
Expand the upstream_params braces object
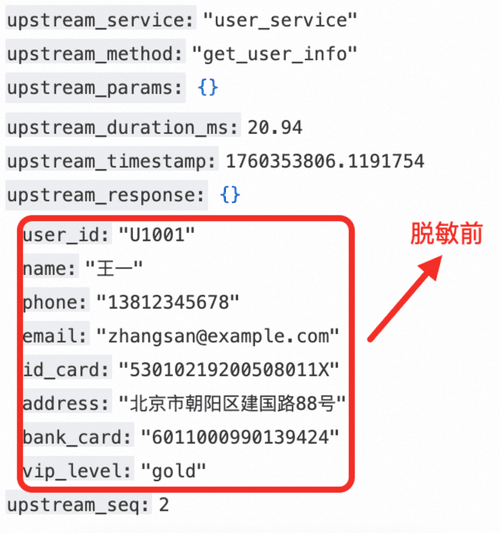point(208,87)
